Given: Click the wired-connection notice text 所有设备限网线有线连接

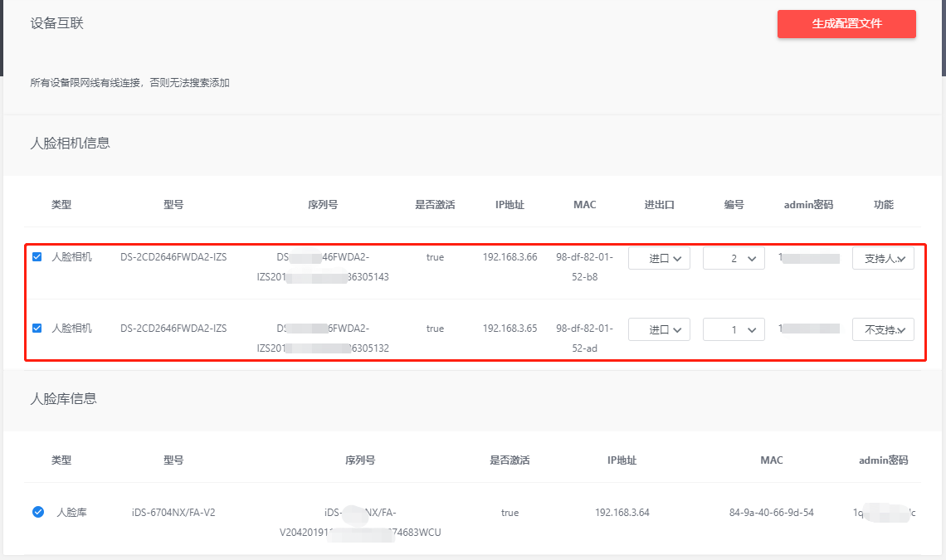Looking at the screenshot, I should point(85,83).
